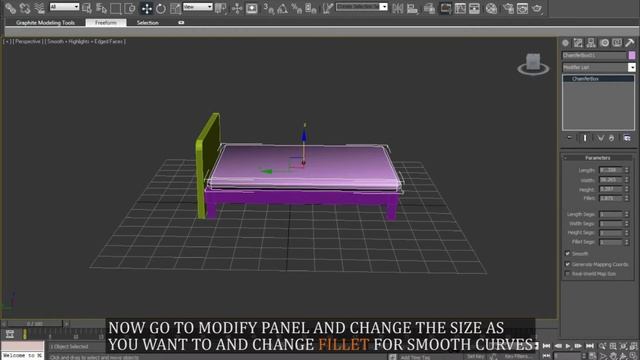The width and height of the screenshot is (640, 360).
Task: Click the Length value field
Action: tap(611, 170)
